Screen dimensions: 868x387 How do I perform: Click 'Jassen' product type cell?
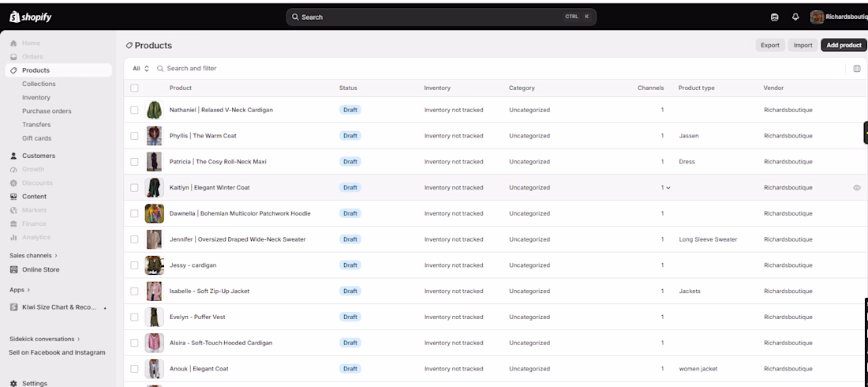[x=689, y=136]
